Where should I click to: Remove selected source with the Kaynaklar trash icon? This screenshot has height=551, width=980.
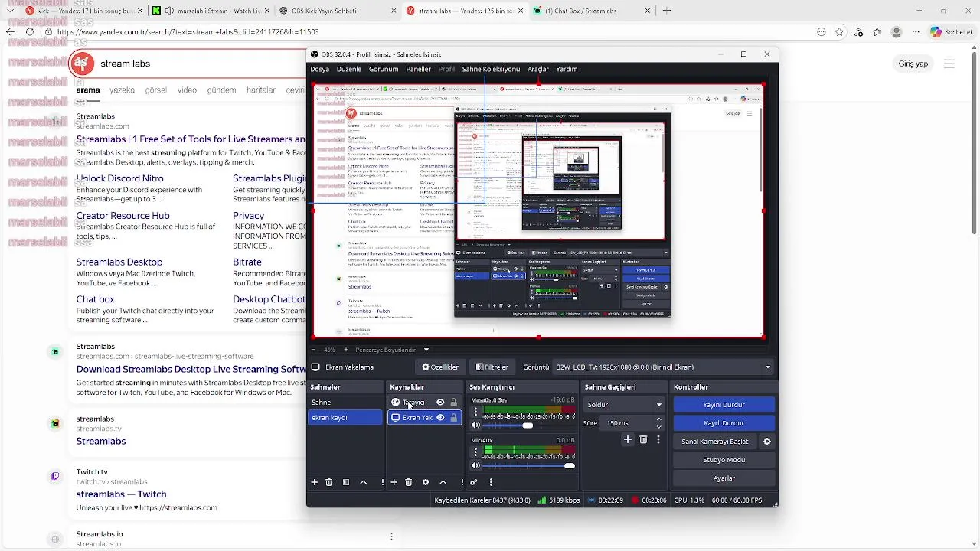409,482
